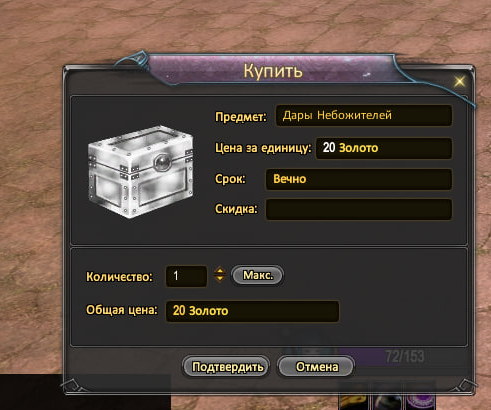Screen dimensions: 491x410
Task: Close the Купить dialog with yellow X
Action: (460, 81)
